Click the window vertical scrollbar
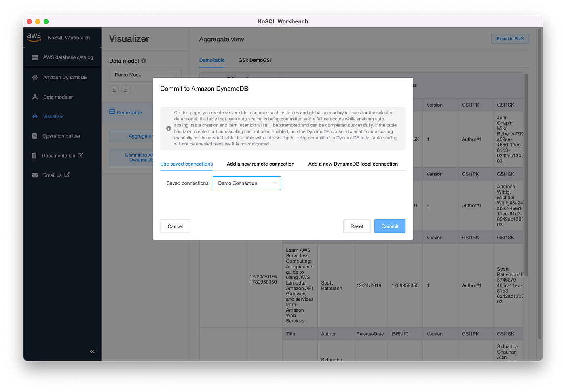566x392 pixels. point(539,183)
